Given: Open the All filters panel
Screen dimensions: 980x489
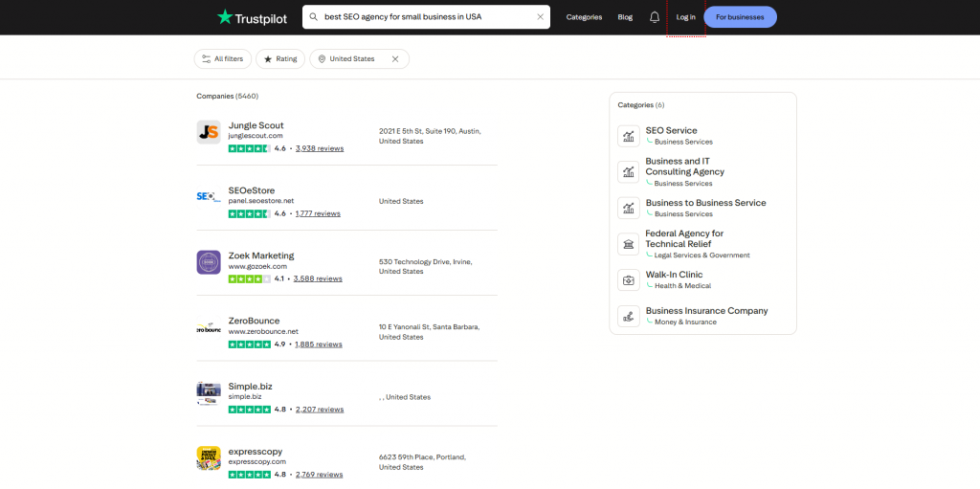Looking at the screenshot, I should tap(222, 58).
